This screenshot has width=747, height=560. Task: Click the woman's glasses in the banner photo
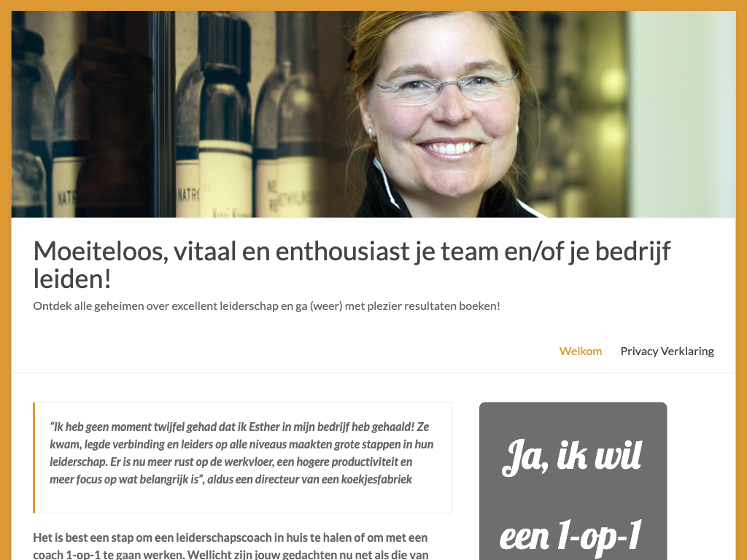click(x=446, y=86)
